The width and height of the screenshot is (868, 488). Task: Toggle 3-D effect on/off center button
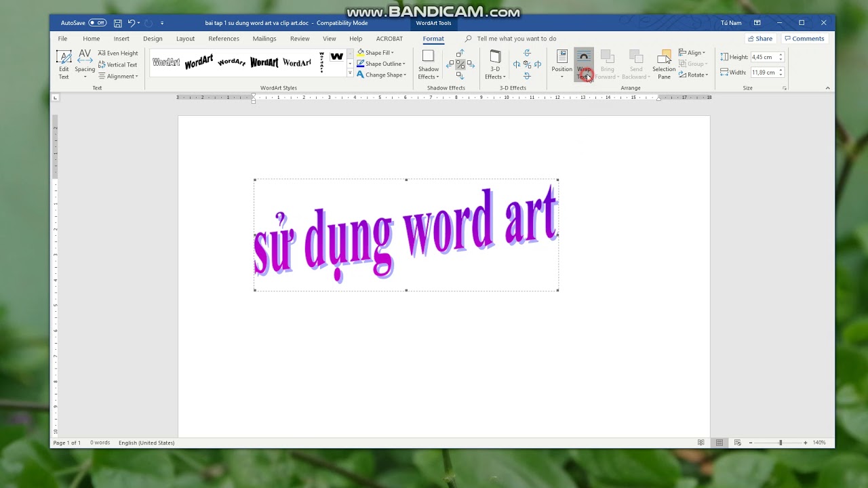point(527,64)
